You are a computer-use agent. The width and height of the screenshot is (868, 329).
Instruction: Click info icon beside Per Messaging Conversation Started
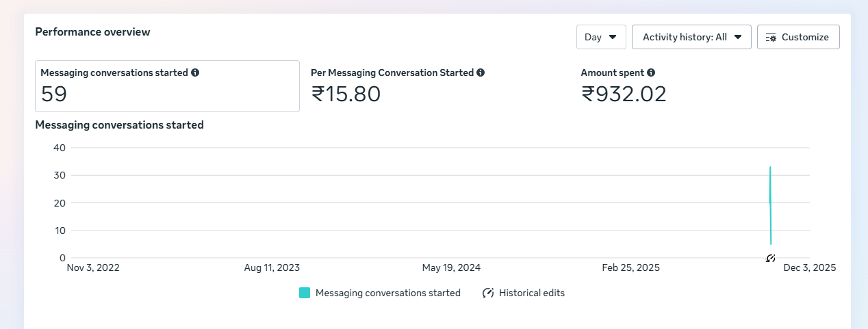point(481,73)
